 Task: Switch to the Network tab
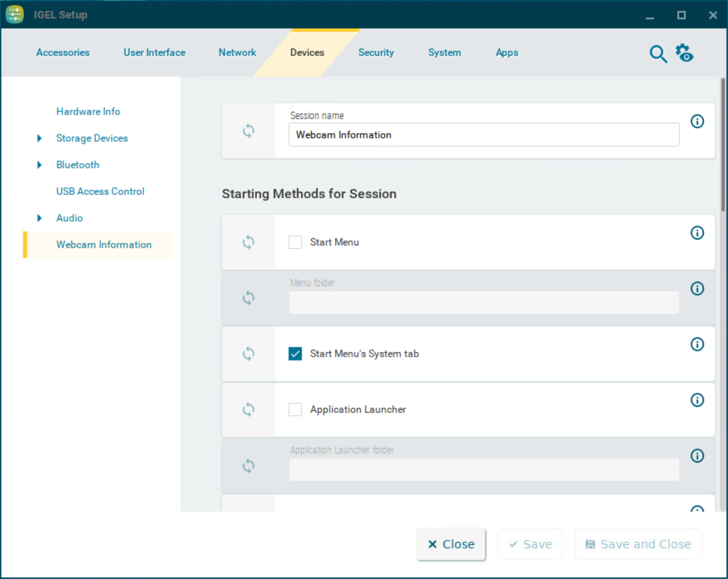pos(237,53)
